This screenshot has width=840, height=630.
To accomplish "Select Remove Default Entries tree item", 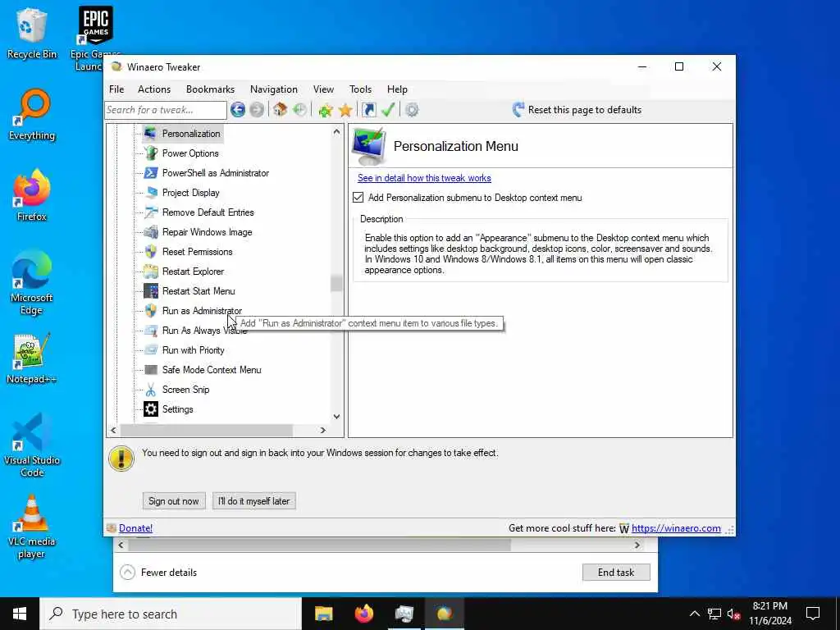I will tap(208, 212).
